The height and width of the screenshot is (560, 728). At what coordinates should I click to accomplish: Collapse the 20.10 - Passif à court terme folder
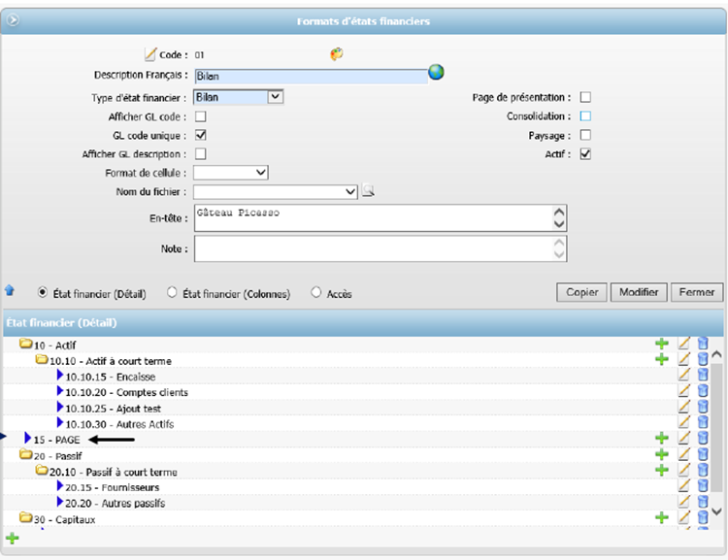tap(42, 471)
